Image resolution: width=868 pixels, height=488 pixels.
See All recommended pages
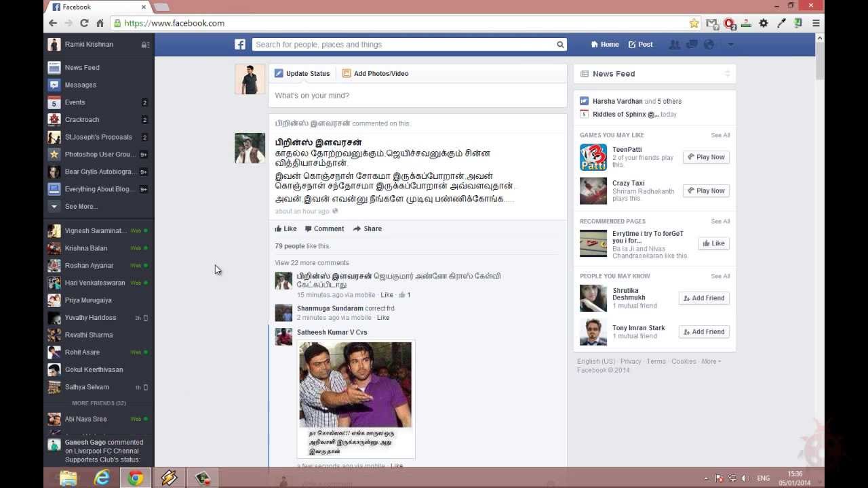tap(720, 221)
